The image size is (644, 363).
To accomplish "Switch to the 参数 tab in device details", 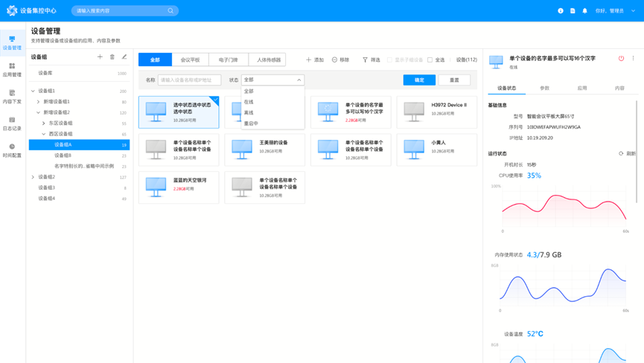I will pyautogui.click(x=544, y=88).
